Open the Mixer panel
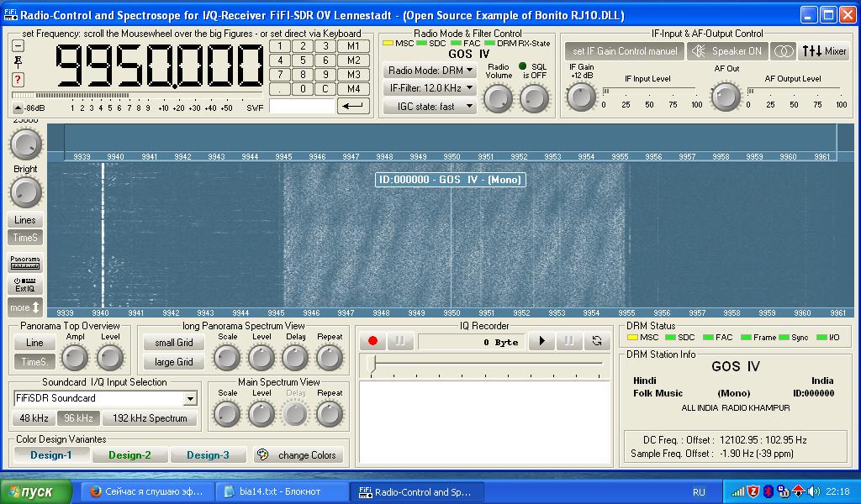 click(824, 51)
